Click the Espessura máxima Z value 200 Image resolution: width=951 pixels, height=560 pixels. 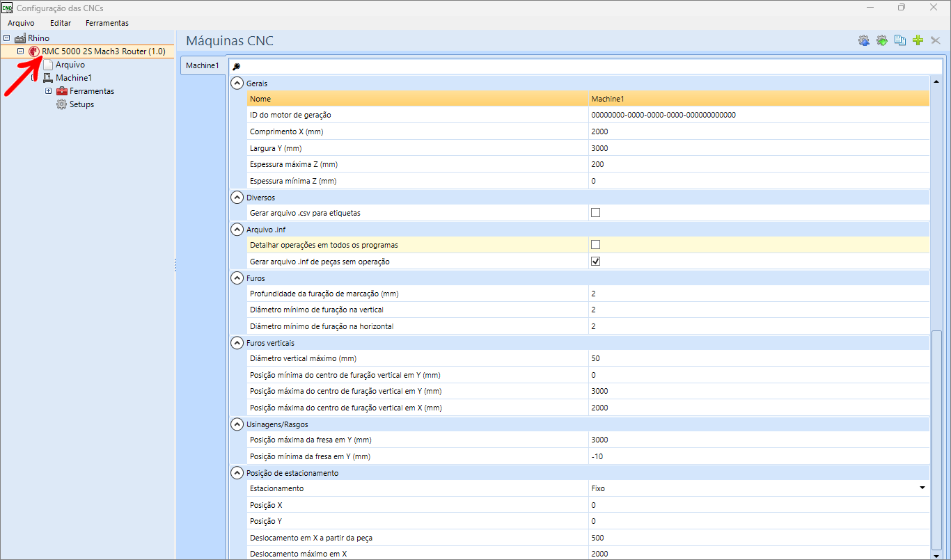click(x=759, y=164)
